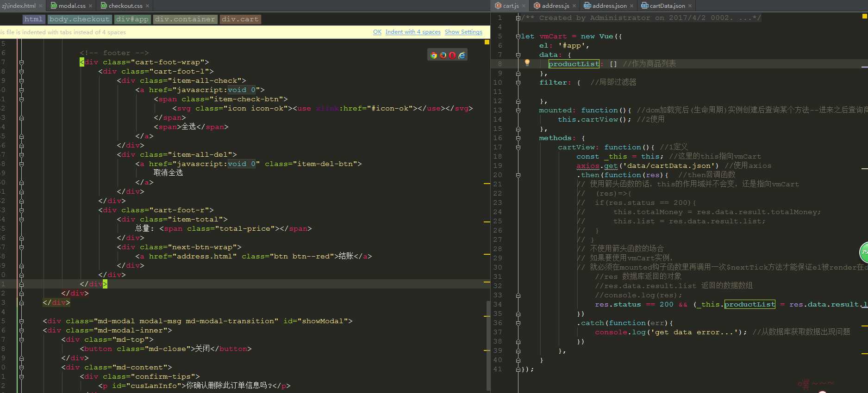Collapse the 'cartView: function()' block
Screen dimensions: 868x393
pyautogui.click(x=518, y=147)
